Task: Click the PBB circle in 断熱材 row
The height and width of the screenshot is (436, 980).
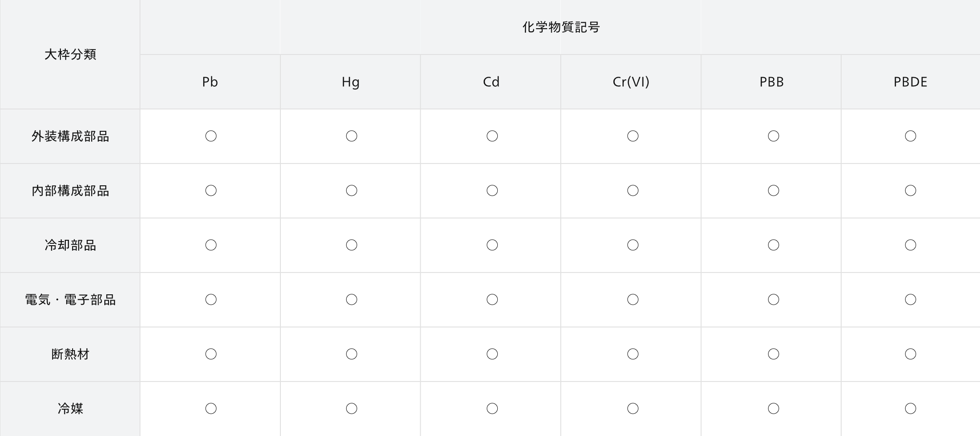Action: 774,354
